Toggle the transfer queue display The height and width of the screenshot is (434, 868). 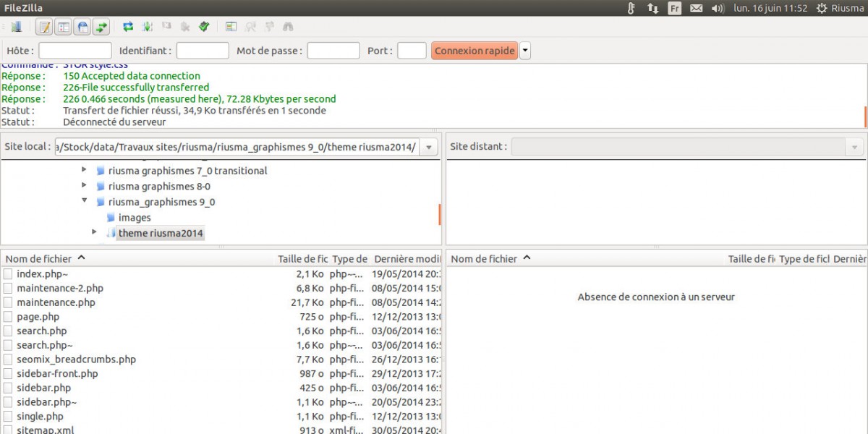[x=101, y=27]
